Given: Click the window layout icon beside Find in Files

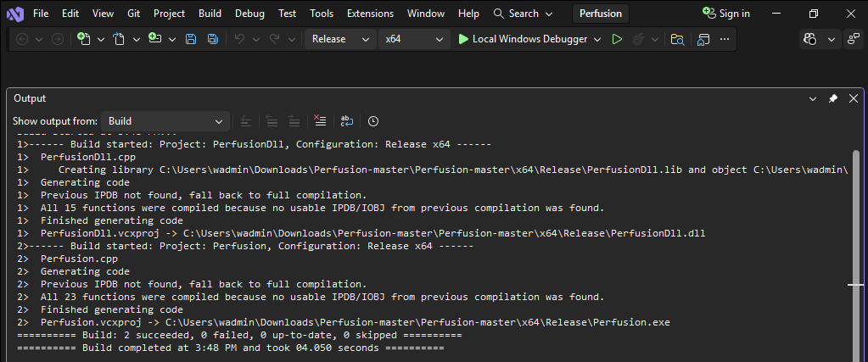Looking at the screenshot, I should pos(703,39).
